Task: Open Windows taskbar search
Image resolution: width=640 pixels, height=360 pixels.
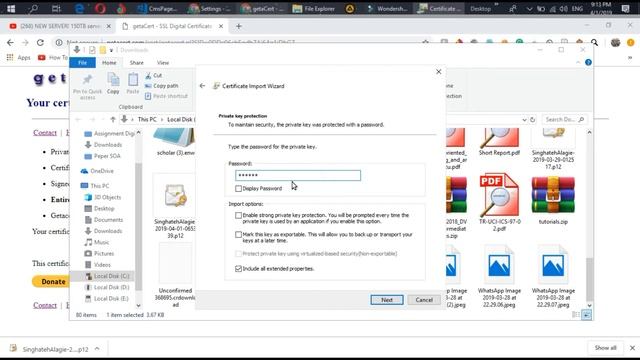Action: [33, 8]
